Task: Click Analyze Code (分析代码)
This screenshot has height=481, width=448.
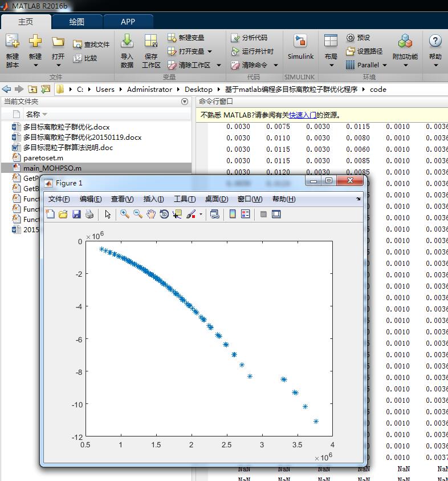Action: coord(249,38)
